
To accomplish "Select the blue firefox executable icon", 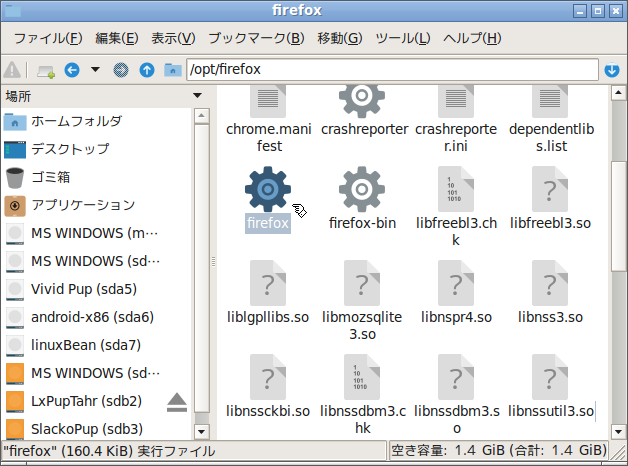I will click(268, 189).
